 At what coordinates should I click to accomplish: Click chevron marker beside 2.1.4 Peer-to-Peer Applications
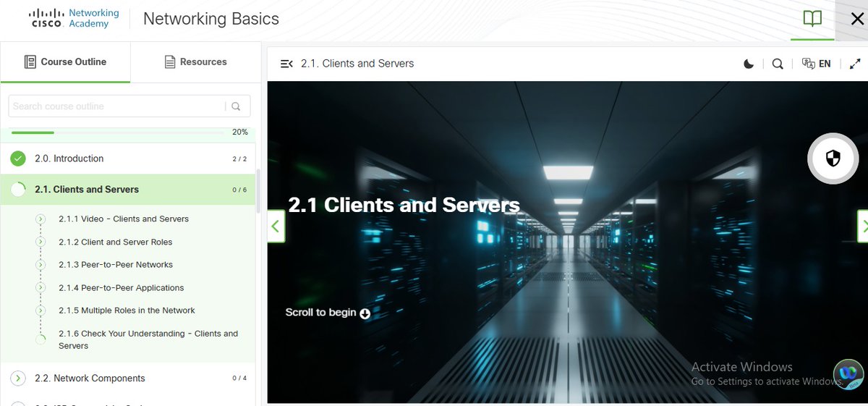point(41,288)
